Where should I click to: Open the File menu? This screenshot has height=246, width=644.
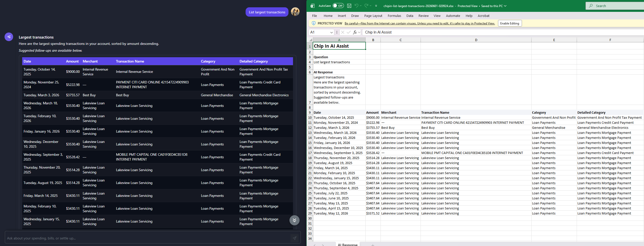(314, 16)
